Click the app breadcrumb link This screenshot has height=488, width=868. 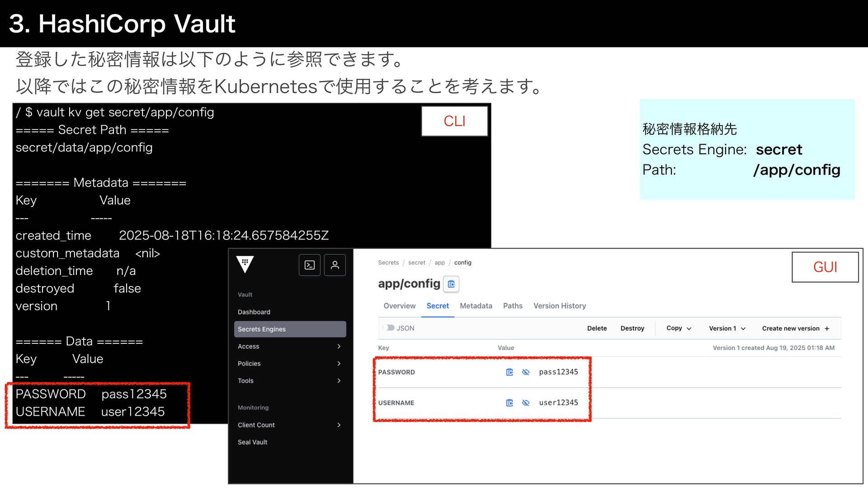439,263
